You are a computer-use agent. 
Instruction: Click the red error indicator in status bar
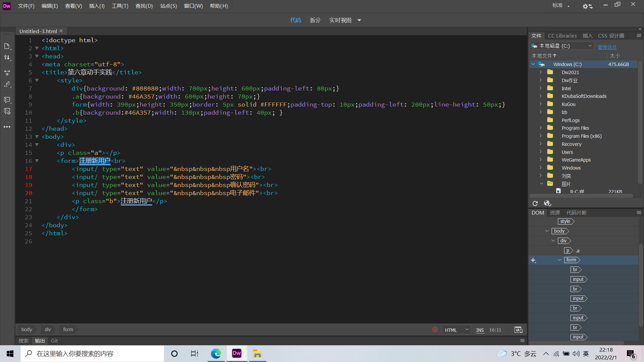coord(435,329)
